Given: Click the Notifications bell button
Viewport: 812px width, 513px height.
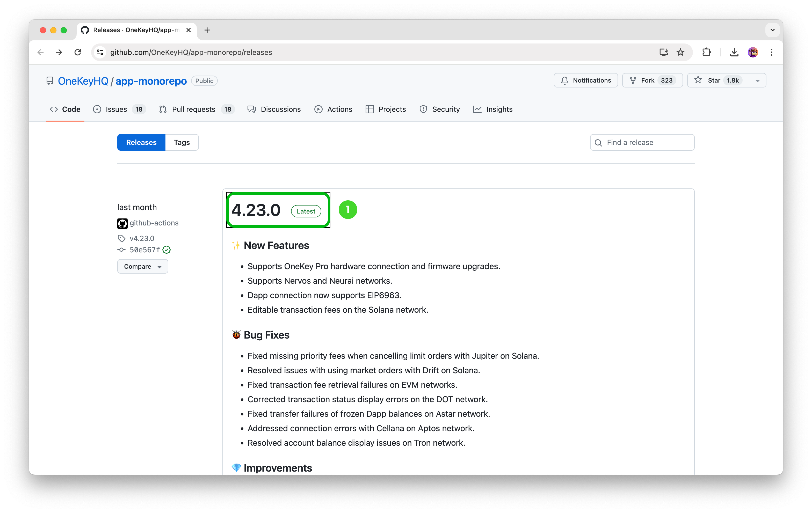Looking at the screenshot, I should (x=586, y=80).
